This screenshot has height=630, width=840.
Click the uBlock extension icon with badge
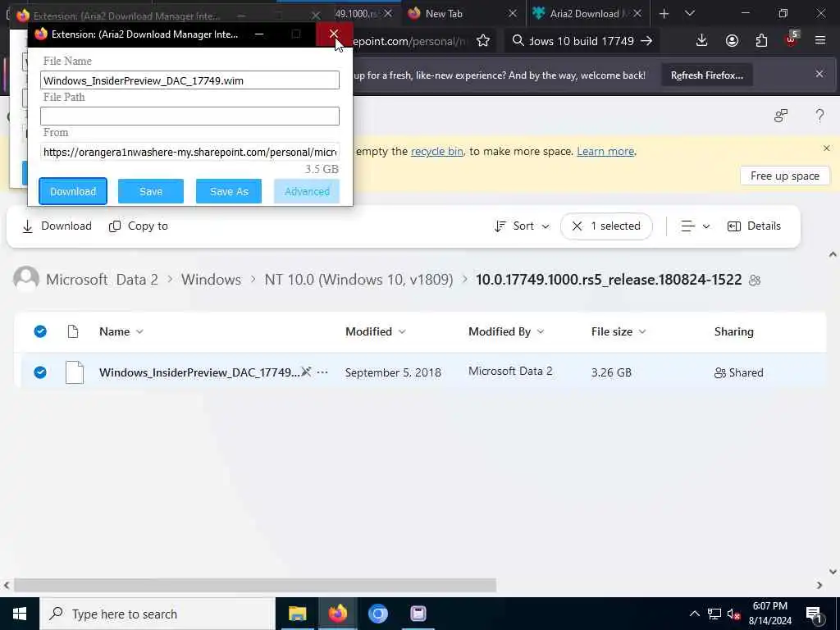[x=792, y=39]
